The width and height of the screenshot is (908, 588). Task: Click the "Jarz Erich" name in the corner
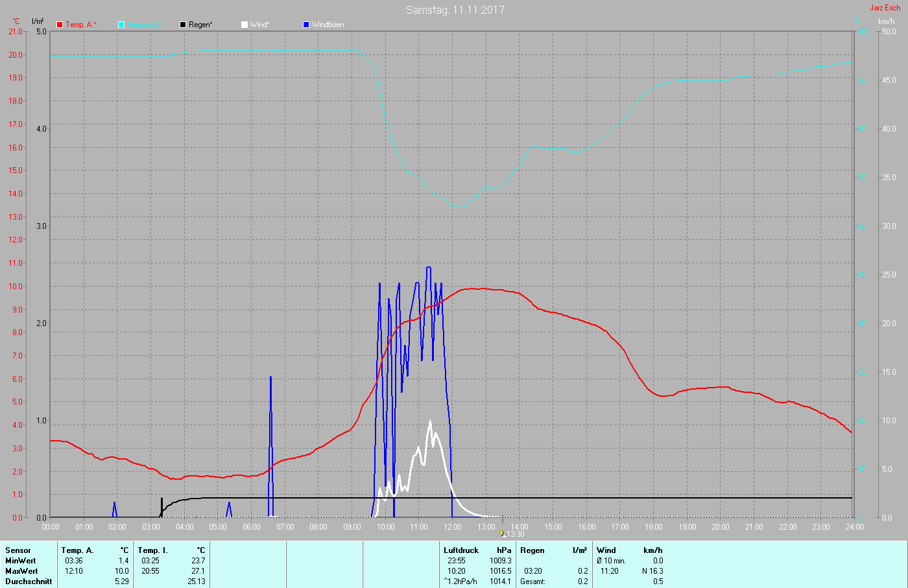(x=885, y=8)
